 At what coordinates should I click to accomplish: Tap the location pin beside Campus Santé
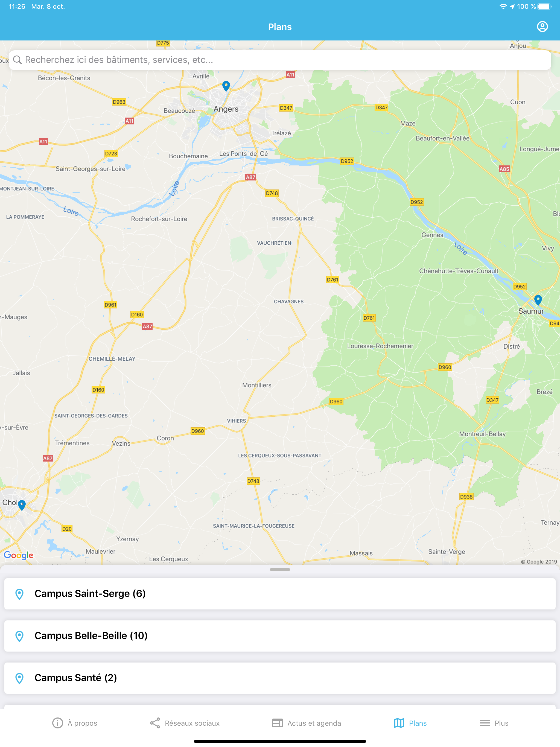pyautogui.click(x=20, y=678)
